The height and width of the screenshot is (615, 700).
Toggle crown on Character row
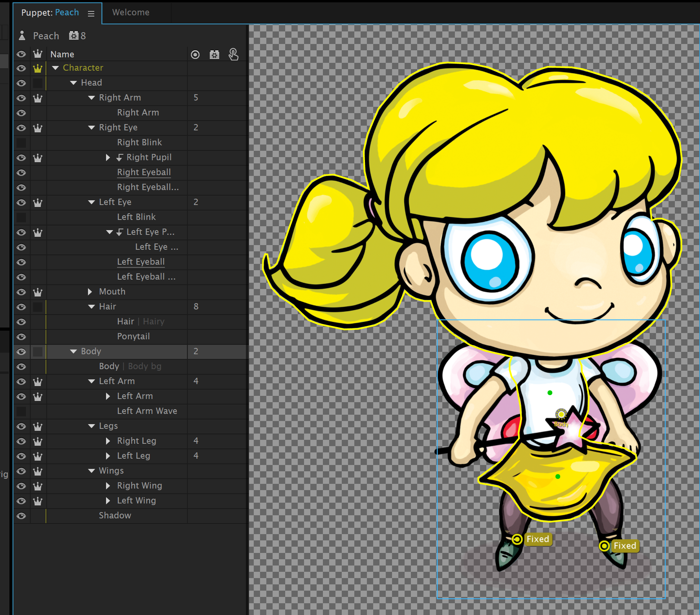(x=38, y=68)
